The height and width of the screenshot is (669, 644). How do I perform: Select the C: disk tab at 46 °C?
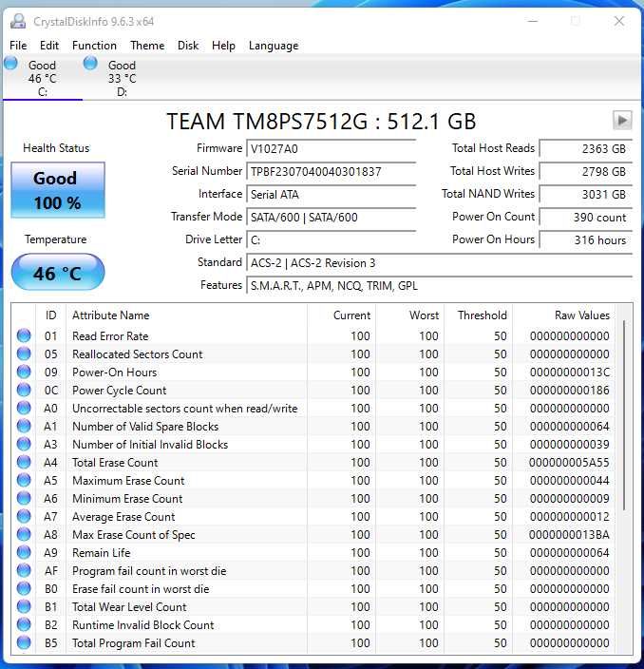pyautogui.click(x=42, y=78)
